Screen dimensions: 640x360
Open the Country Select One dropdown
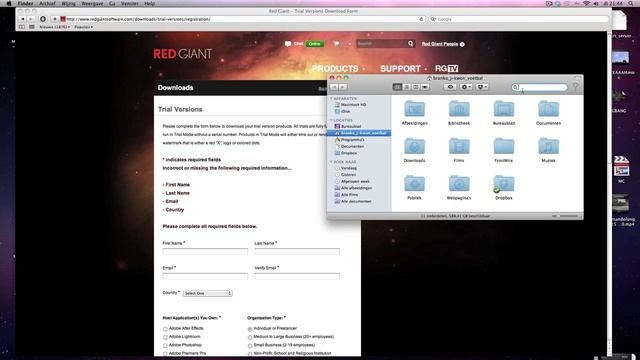[x=207, y=293]
